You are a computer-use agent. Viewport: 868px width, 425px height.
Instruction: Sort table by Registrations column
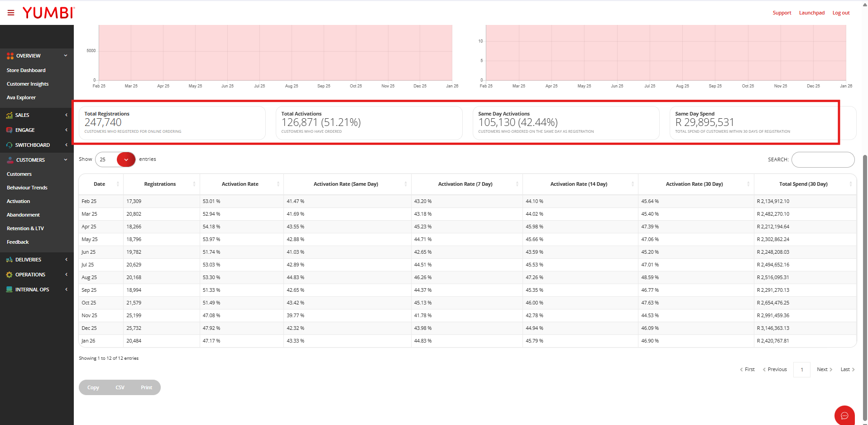pyautogui.click(x=160, y=184)
